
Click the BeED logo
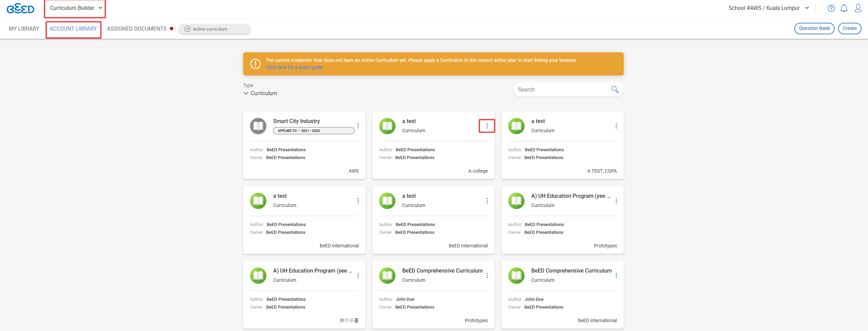pos(20,8)
